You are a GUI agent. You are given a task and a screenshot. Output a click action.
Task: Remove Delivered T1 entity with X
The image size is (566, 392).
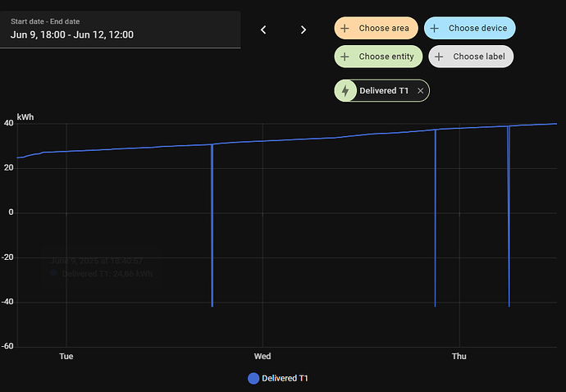[x=420, y=91]
